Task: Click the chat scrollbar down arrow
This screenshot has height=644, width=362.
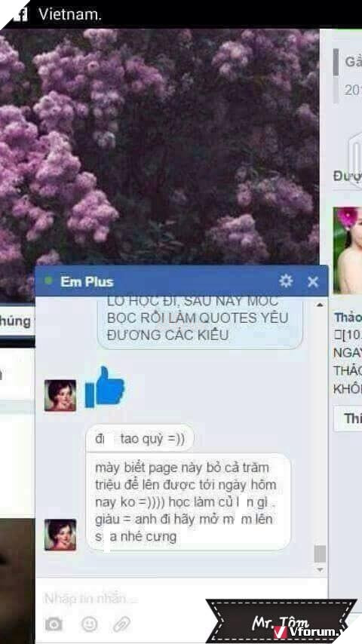Action: click(320, 570)
